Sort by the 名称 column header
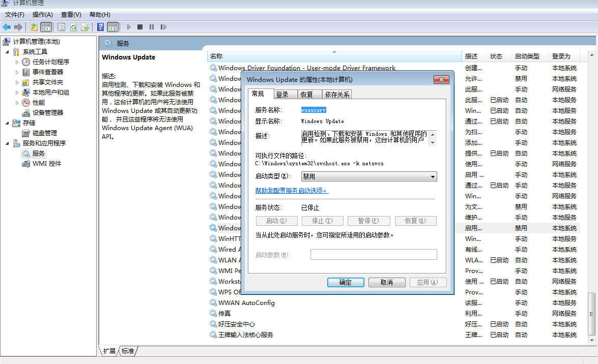The height and width of the screenshot is (364, 598). click(334, 56)
